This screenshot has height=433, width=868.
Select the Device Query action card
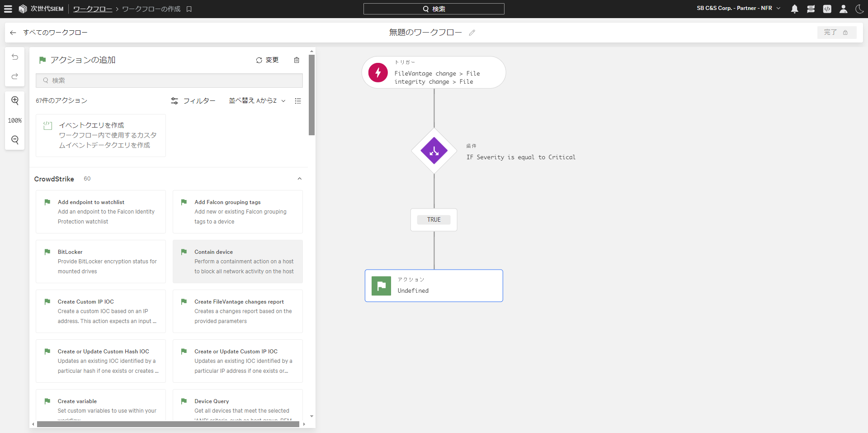[x=238, y=405]
